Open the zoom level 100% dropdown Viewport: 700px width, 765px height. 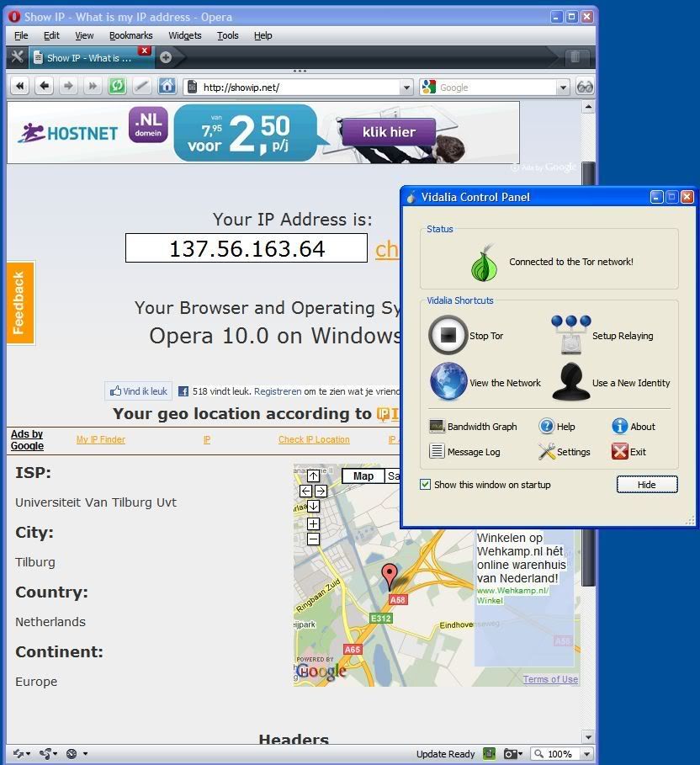point(586,754)
